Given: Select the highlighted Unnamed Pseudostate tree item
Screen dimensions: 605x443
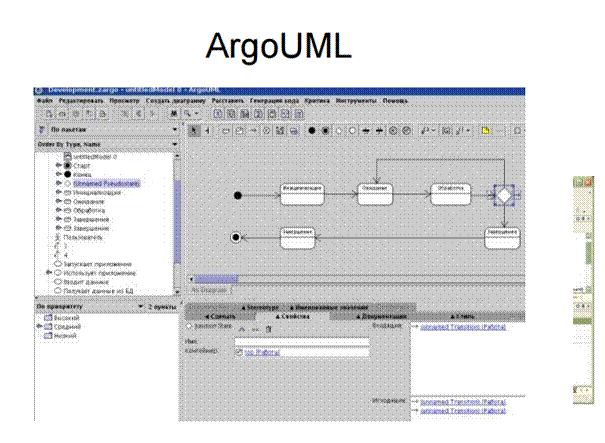Looking at the screenshot, I should (106, 184).
